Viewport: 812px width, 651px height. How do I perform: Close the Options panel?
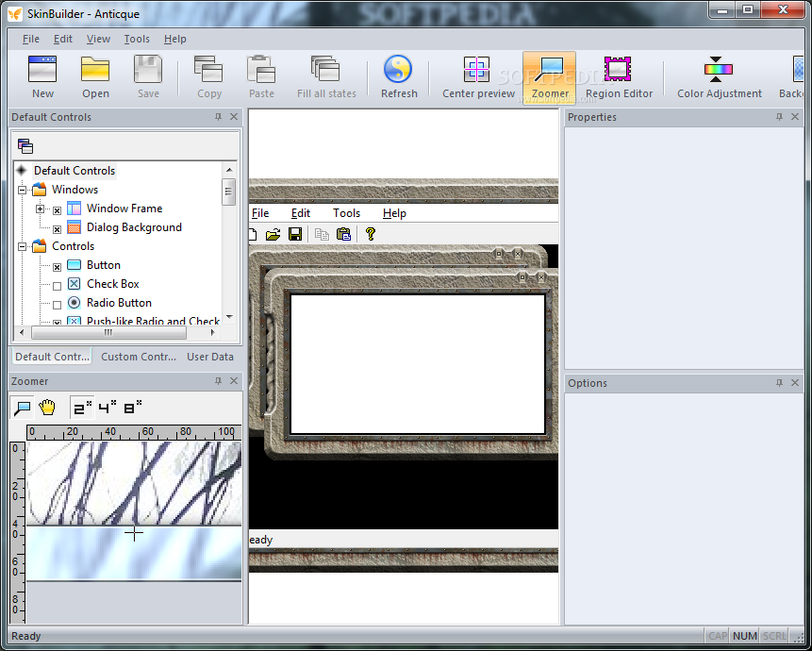(x=795, y=383)
